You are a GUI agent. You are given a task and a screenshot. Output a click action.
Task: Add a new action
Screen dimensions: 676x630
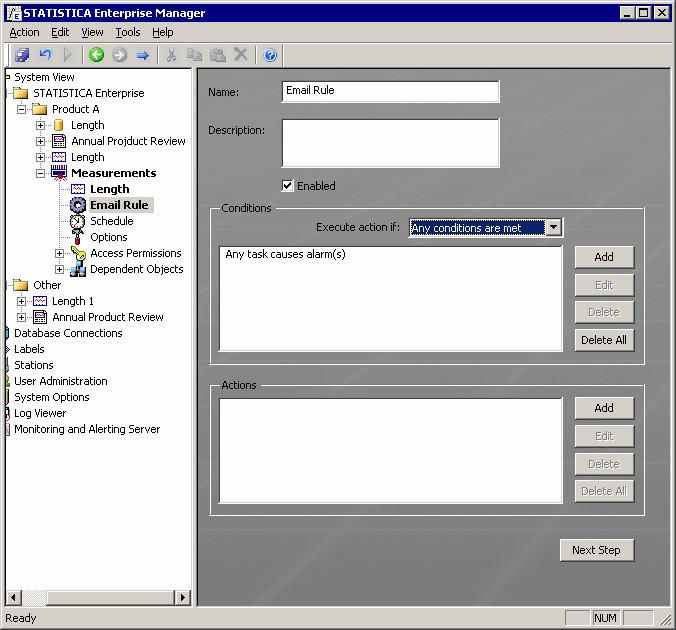click(604, 408)
